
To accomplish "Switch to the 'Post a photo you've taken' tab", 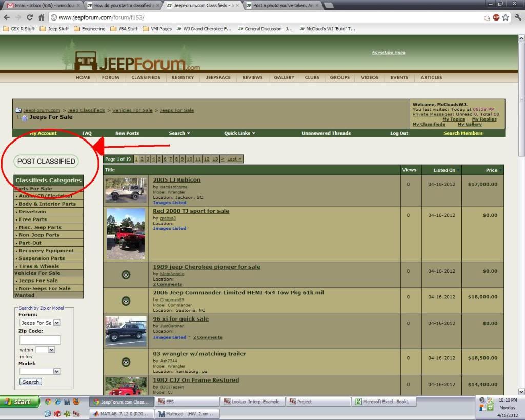I will [x=283, y=5].
